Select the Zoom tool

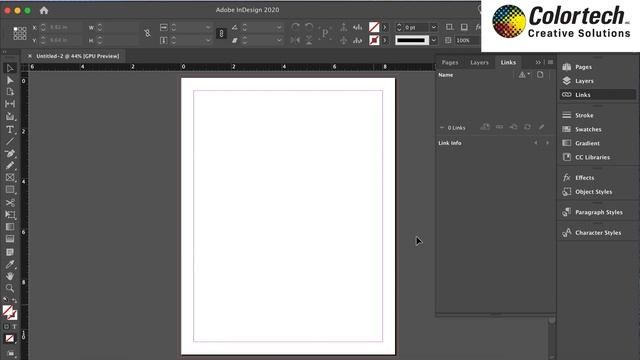coord(10,288)
